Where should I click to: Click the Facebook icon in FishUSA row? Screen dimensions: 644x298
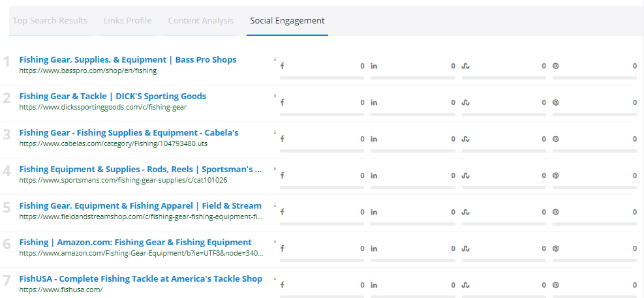(282, 285)
